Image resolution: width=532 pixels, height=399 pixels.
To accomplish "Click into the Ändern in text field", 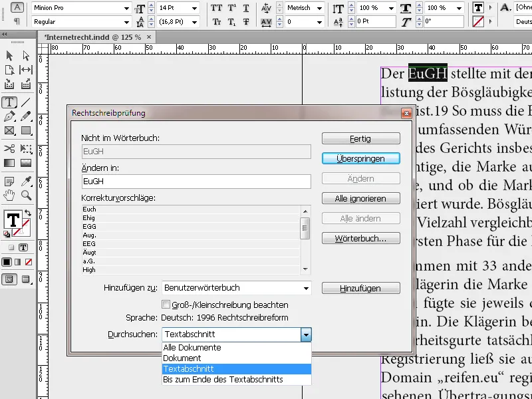I will (196, 182).
